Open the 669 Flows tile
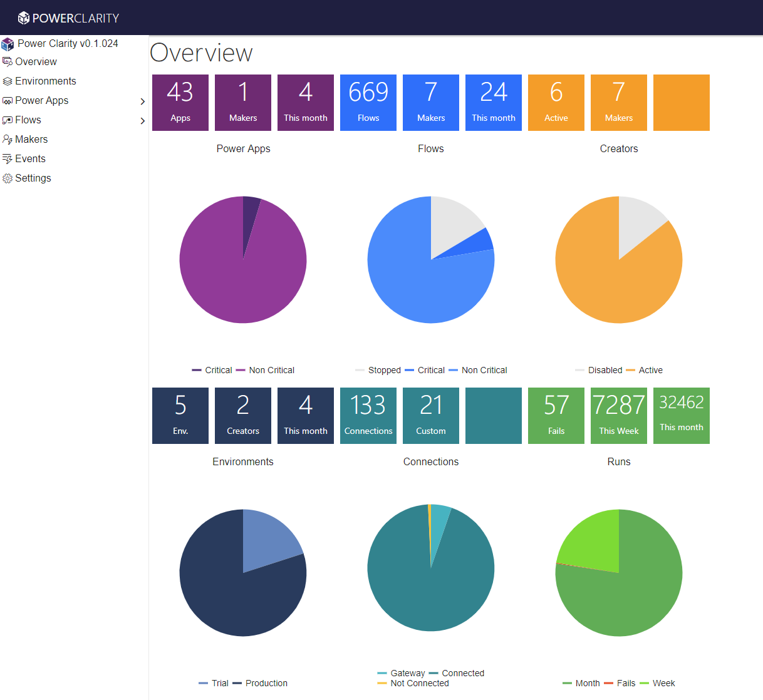Viewport: 763px width, 700px height. click(x=368, y=103)
